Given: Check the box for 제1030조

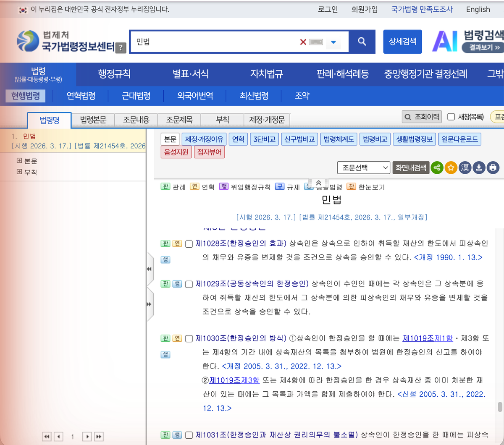Looking at the screenshot, I should coord(189,338).
